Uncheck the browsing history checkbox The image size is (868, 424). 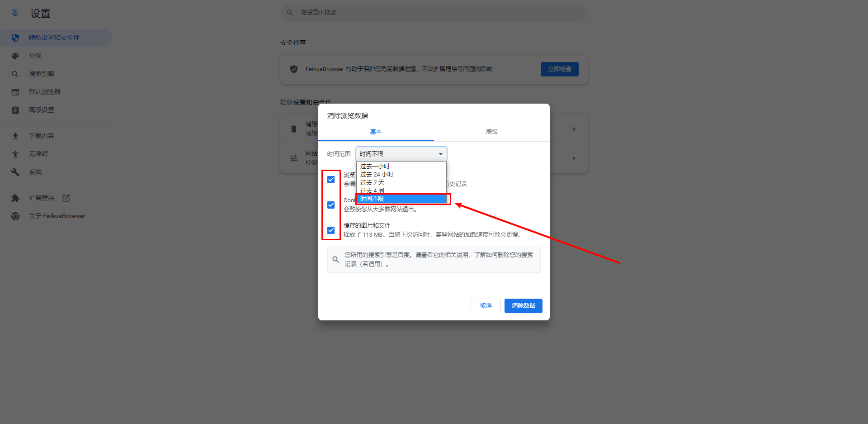pyautogui.click(x=331, y=180)
